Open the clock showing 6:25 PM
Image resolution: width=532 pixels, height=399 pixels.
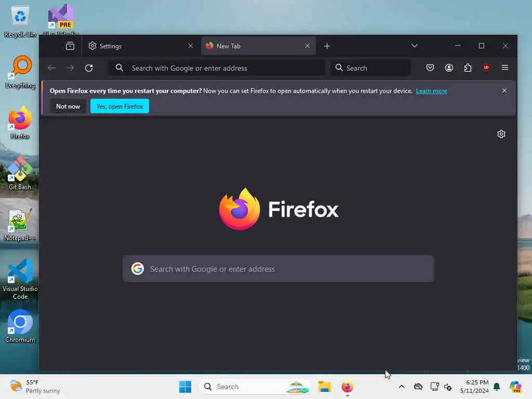[x=474, y=387]
